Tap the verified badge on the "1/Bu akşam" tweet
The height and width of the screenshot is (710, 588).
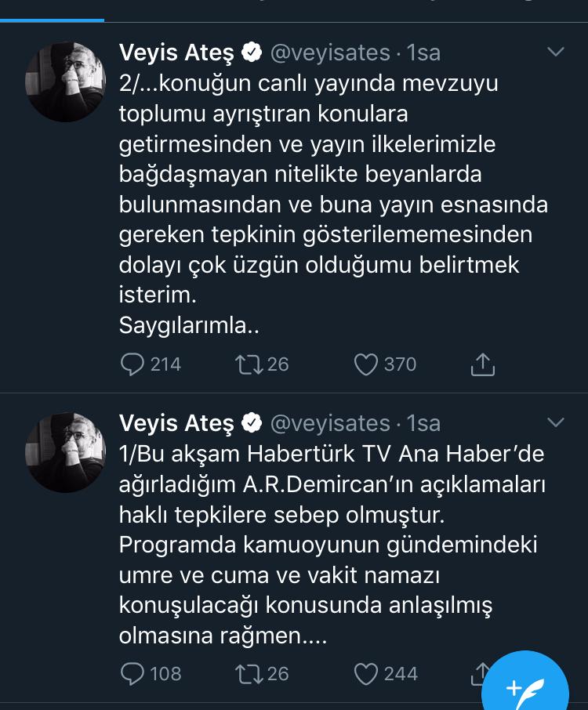point(252,423)
